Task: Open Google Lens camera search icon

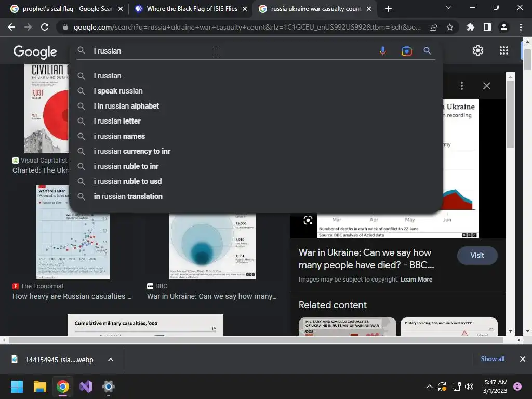Action: (x=406, y=51)
